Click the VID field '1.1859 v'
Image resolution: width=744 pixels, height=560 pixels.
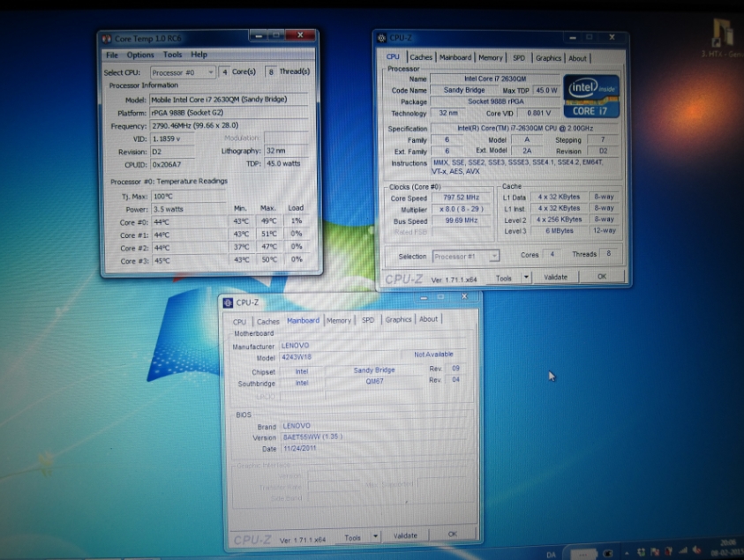172,139
